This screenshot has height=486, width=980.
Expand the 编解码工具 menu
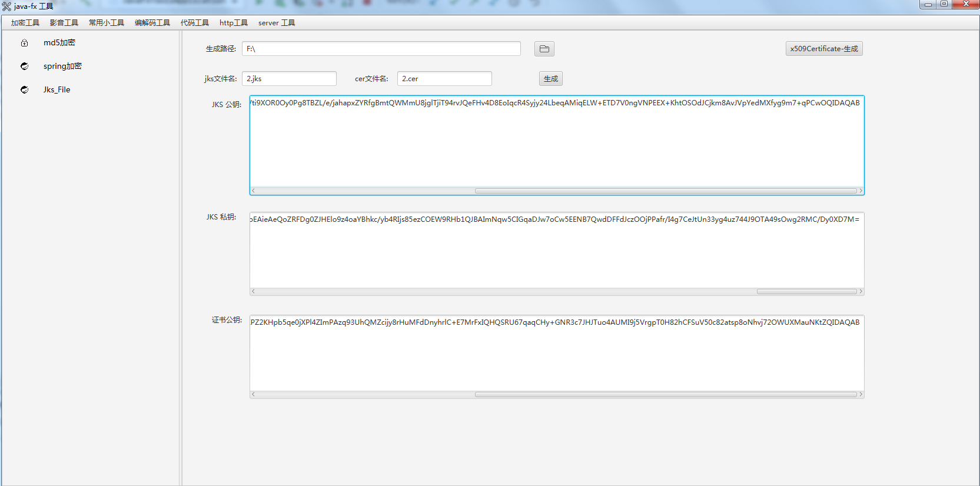click(x=152, y=23)
